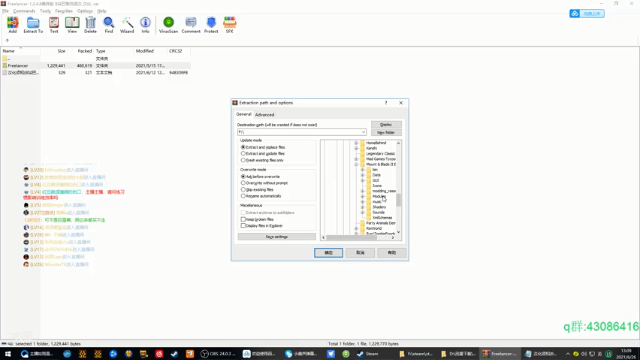Click folder tree scroll down arrow
Viewport: 640px width, 360px height.
pos(398,232)
